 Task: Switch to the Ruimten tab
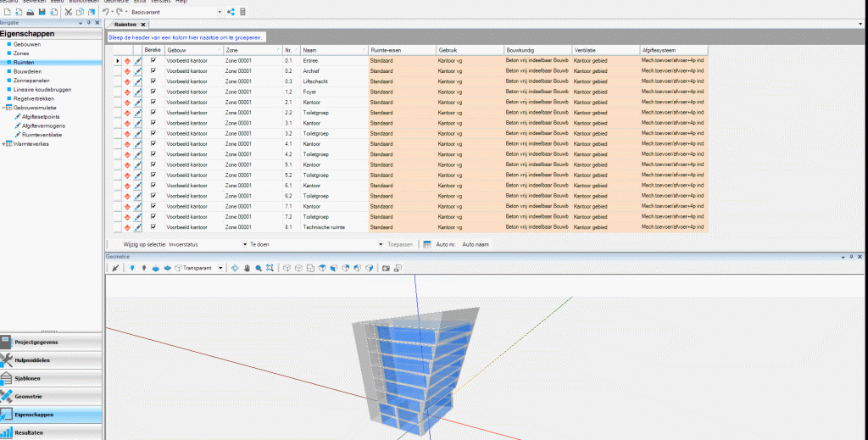click(x=125, y=25)
